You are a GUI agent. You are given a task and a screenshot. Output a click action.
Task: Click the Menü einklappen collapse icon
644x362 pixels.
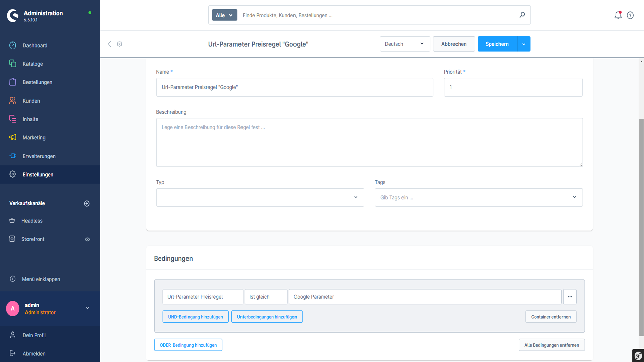(x=13, y=279)
